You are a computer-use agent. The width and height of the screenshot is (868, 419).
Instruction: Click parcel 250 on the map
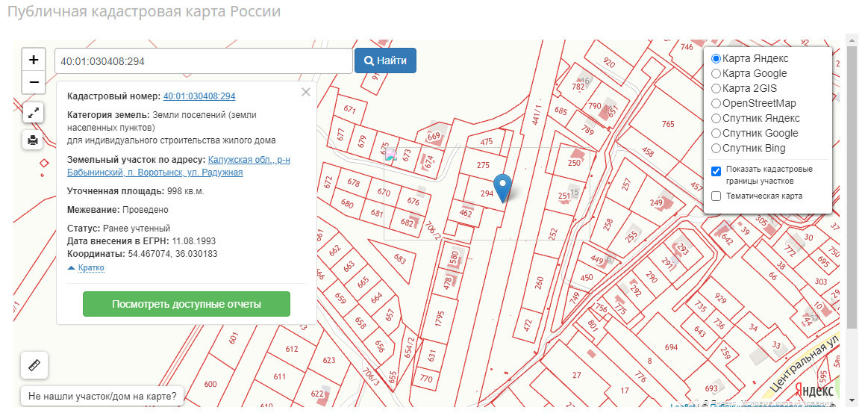click(x=574, y=163)
